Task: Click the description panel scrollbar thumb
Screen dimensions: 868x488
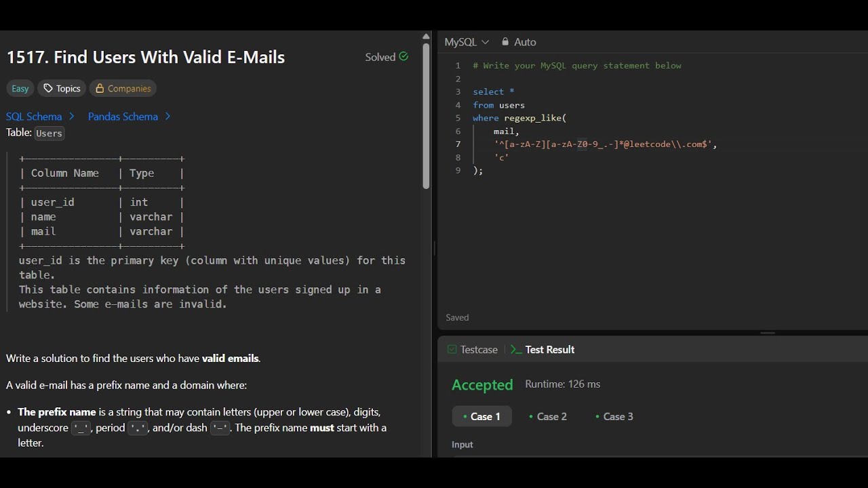Action: [426, 116]
